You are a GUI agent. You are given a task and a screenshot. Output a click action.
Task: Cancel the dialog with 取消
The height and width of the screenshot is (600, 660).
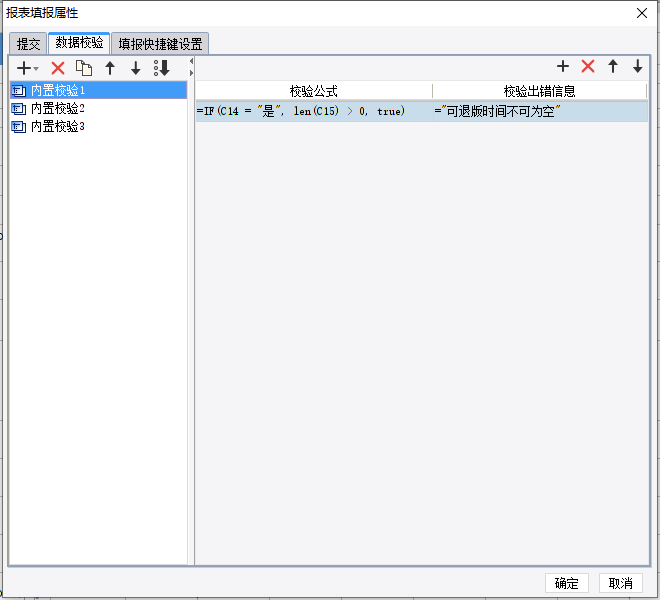click(x=621, y=583)
